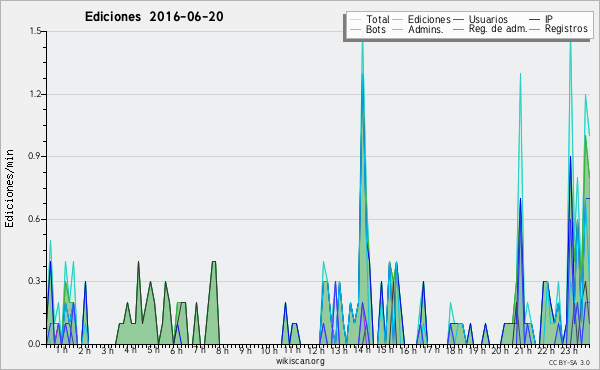Click the Reg. de adm. magenta legend line

(458, 29)
